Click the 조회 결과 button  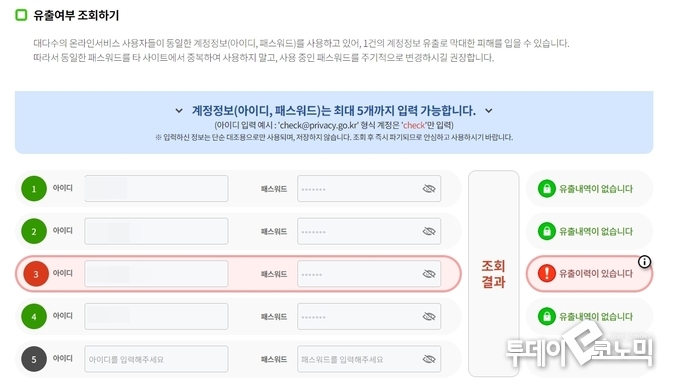(494, 273)
